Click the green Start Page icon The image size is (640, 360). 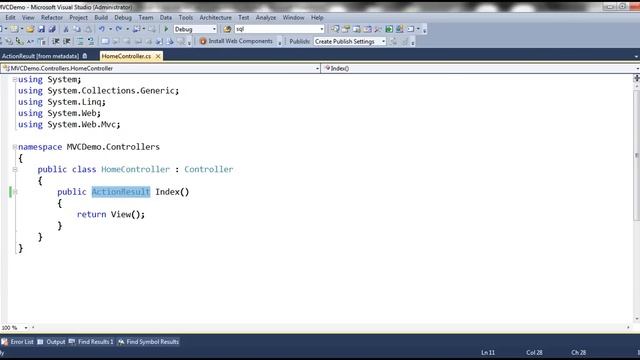390,29
